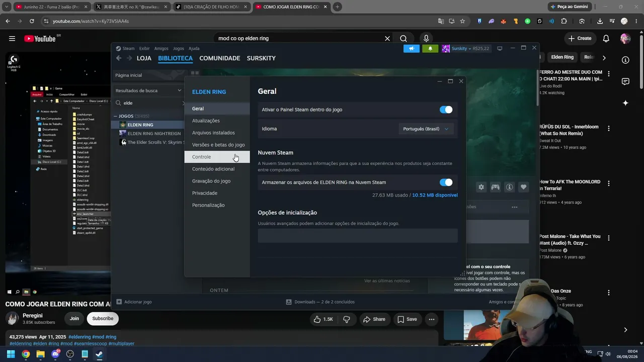Screen dimensions: 644x362
Task: Go forward in Steam navigation
Action: pyautogui.click(x=129, y=58)
